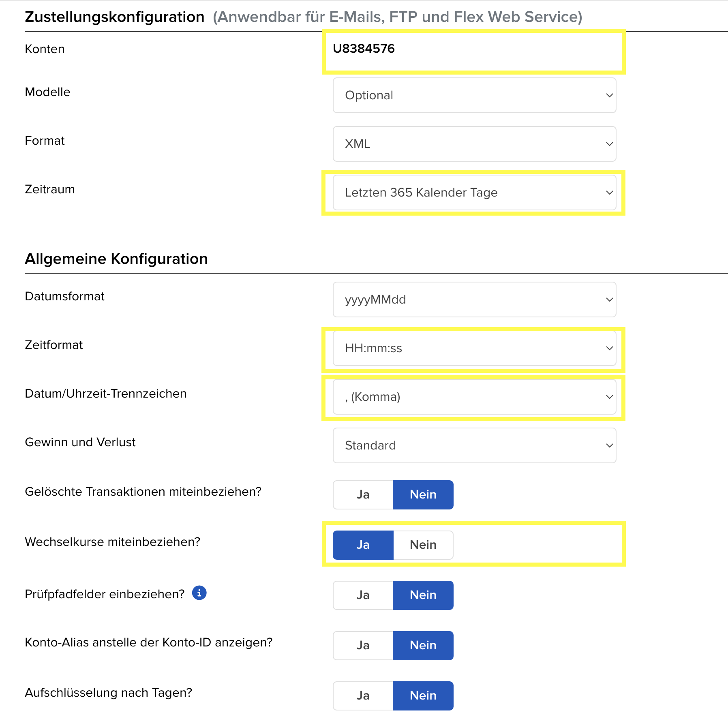Enable Ja for Aufschlüsselung nach Tagen
This screenshot has height=719, width=728.
(363, 695)
